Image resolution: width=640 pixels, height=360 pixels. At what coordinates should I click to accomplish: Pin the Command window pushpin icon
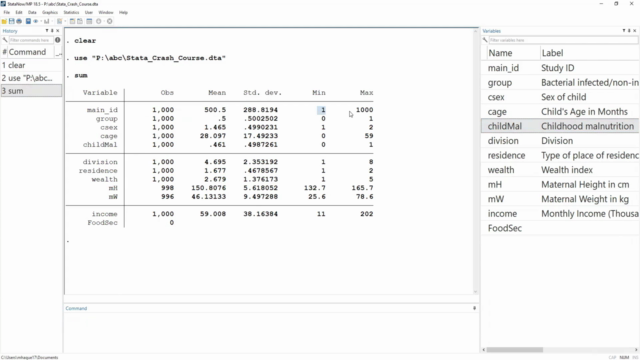tap(474, 308)
